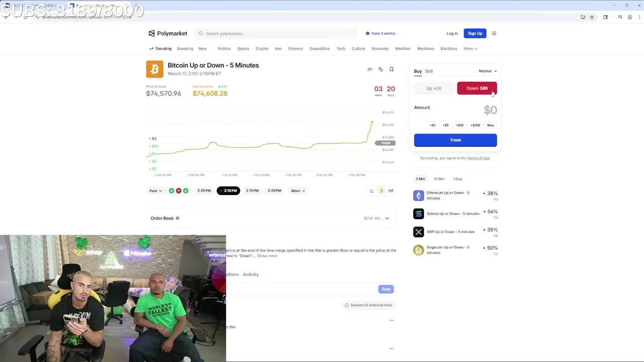Open the Dogecoin market icon

(419, 250)
